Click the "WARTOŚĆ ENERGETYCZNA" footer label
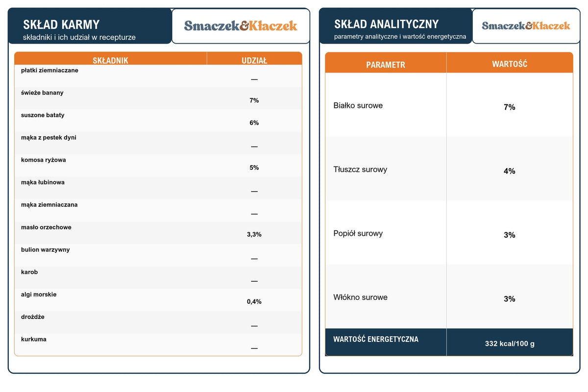This screenshot has height=392, width=588. [x=376, y=339]
